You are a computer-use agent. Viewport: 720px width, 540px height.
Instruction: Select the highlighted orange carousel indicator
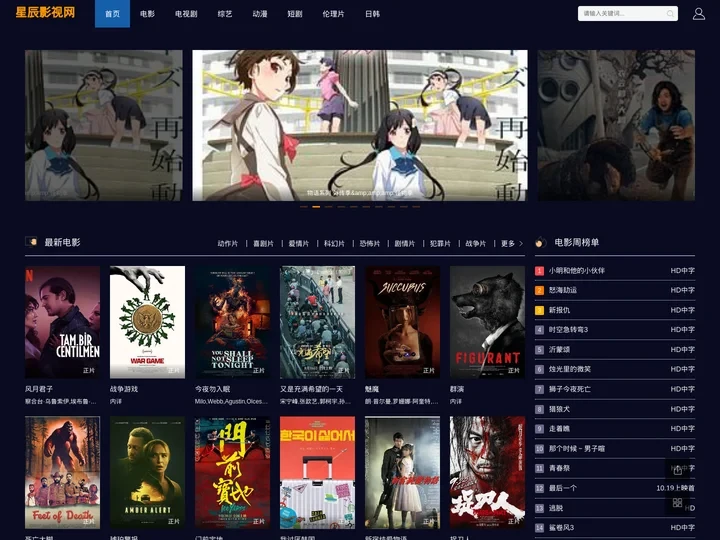click(x=316, y=207)
